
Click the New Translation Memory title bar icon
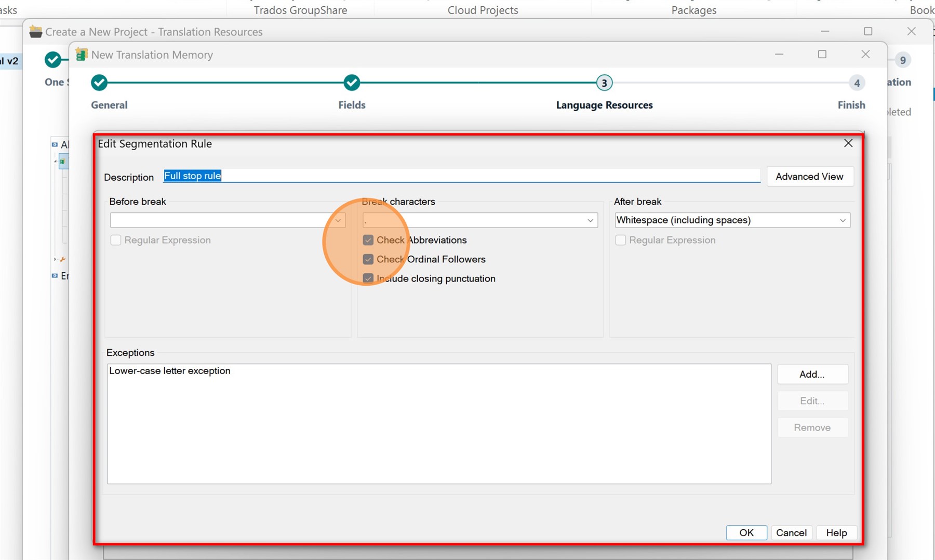point(81,54)
